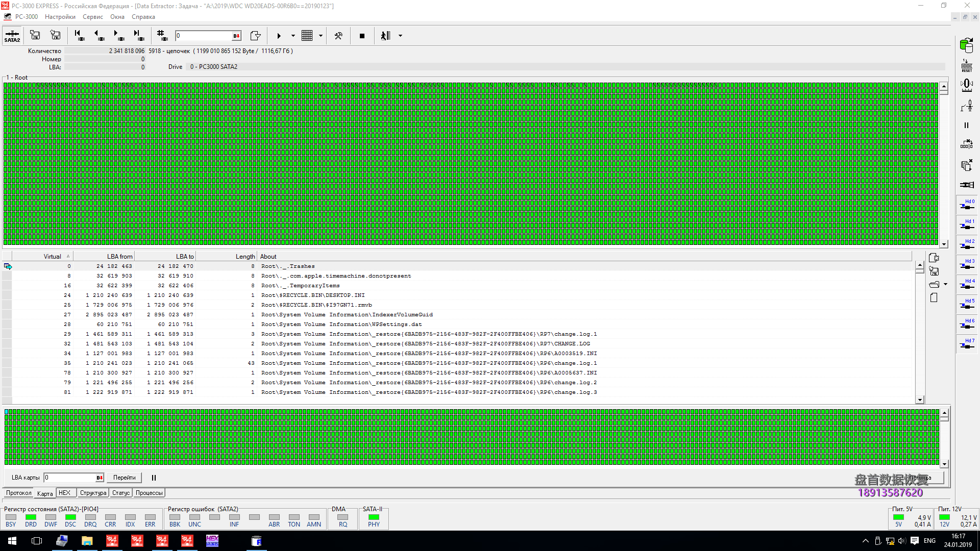Select the Root\$RECYCLE.BIN\DESKTOP.INI row
Viewport: 980px width, 551px height.
[x=458, y=295]
